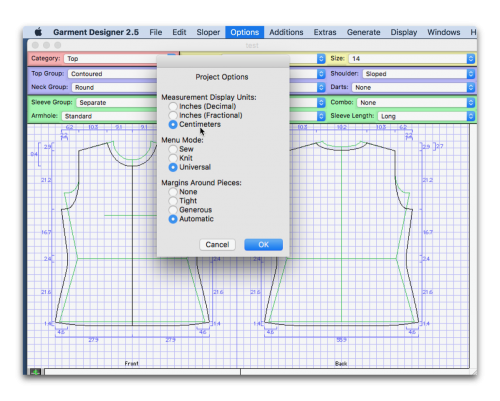Click the highlighted Options menu
Viewport: 500px width, 401px height.
245,32
